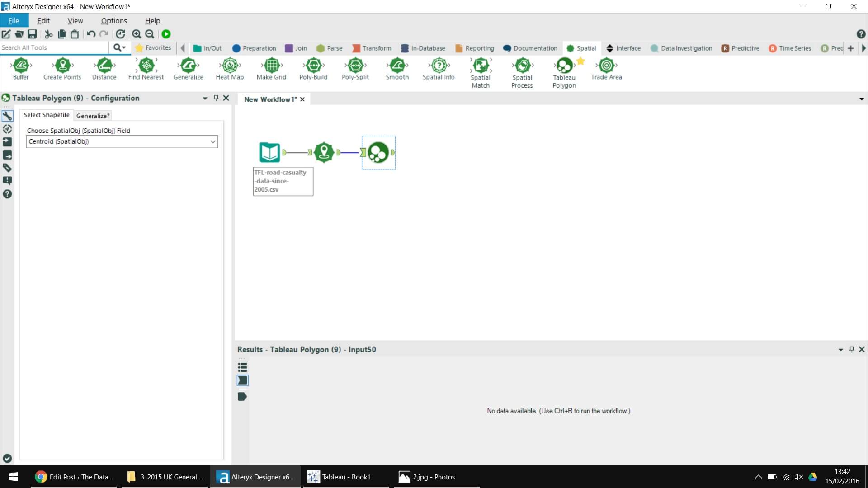Viewport: 868px width, 488px height.
Task: Open the Configuration panel options arrow
Action: 205,98
